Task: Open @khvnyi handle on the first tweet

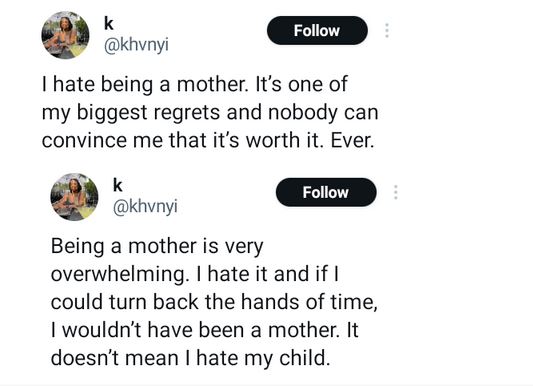Action: [x=136, y=46]
